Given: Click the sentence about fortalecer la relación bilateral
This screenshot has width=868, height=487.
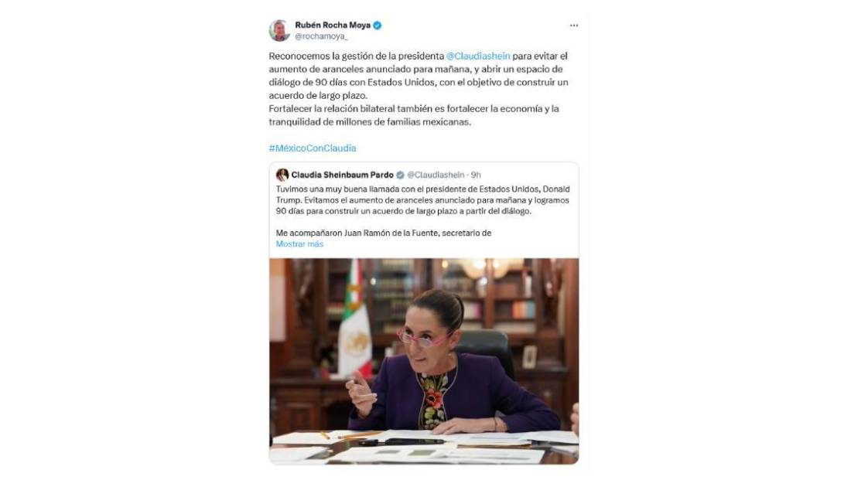Looking at the screenshot, I should (x=414, y=115).
